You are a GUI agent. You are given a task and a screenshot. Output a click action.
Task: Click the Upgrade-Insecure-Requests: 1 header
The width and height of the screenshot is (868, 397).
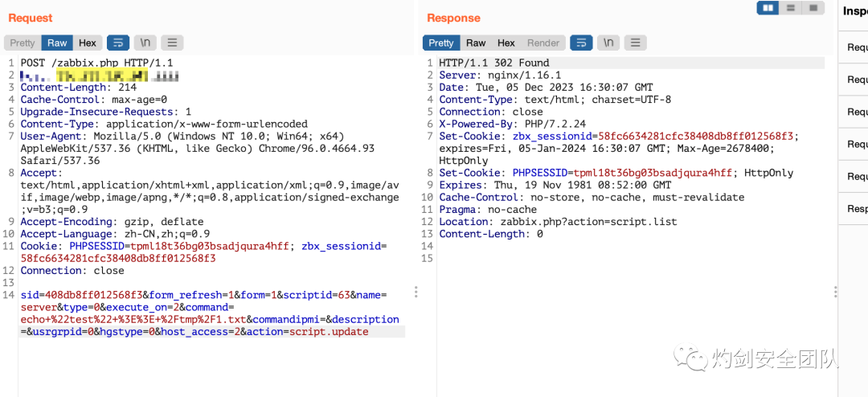click(x=106, y=111)
